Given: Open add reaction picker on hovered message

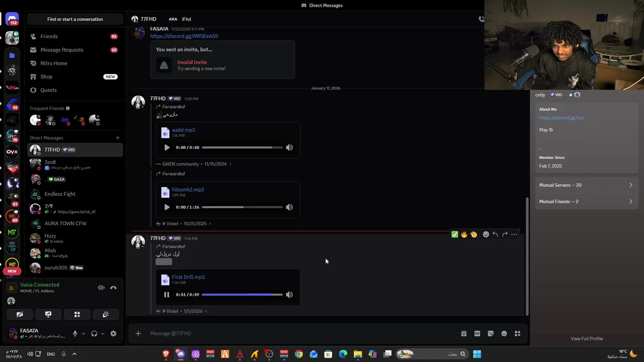Looking at the screenshot, I should click(486, 234).
